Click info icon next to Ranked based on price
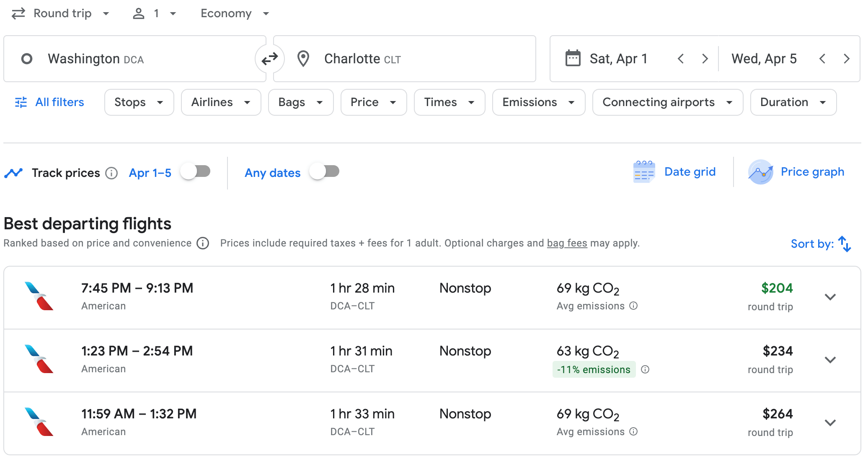Viewport: 868px width, 467px height. [x=203, y=243]
